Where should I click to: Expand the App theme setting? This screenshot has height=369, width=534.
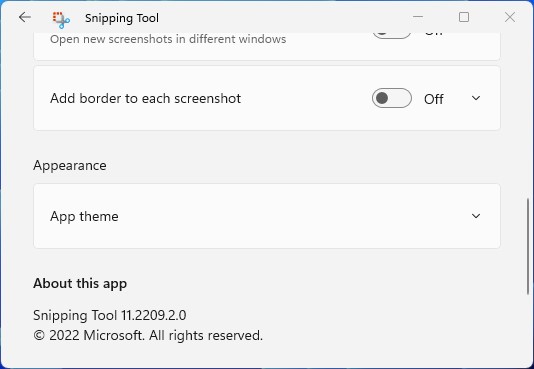[x=476, y=216]
